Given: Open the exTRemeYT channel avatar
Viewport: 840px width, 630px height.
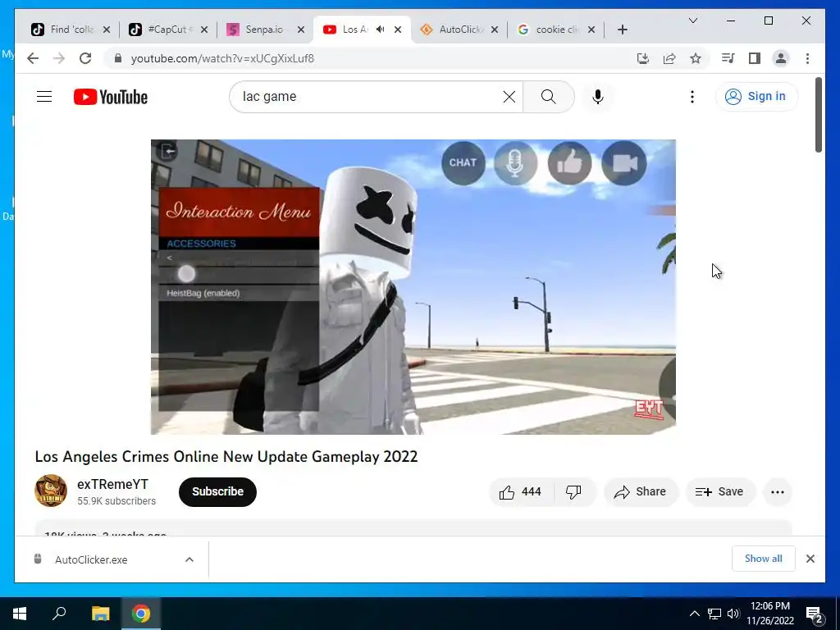Looking at the screenshot, I should 51,491.
